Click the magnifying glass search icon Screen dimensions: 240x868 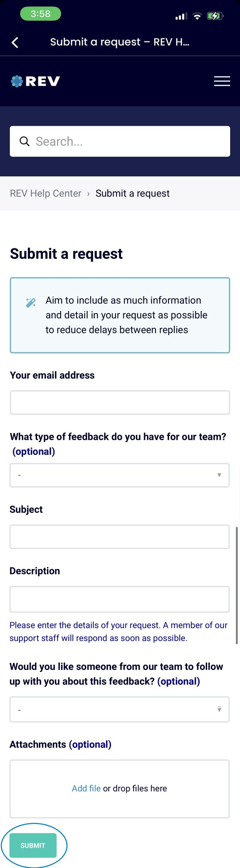point(24,141)
